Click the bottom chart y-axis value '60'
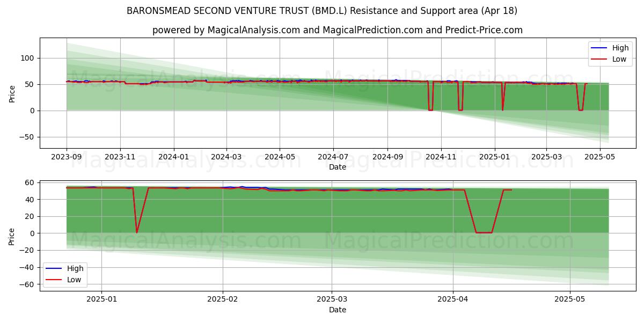Image resolution: width=644 pixels, height=322 pixels. [x=30, y=182]
